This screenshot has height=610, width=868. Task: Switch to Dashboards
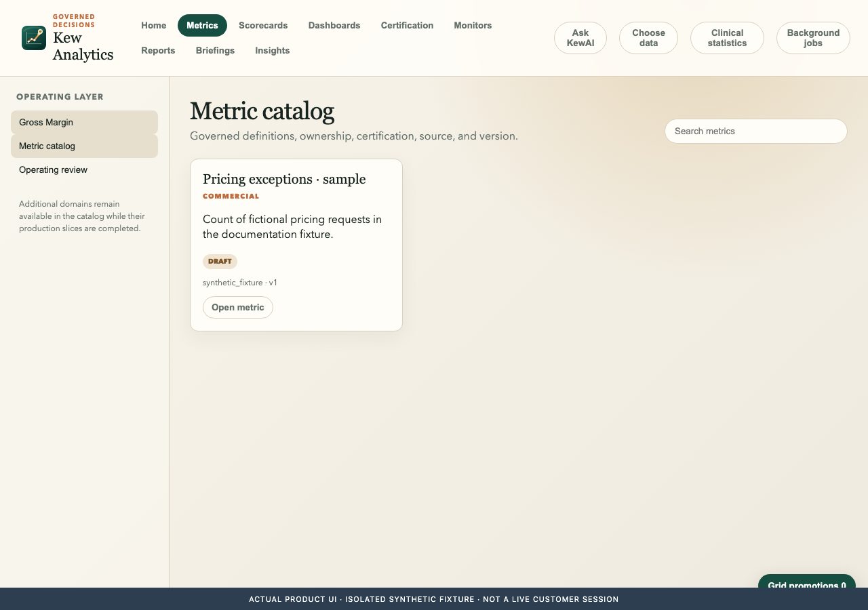[334, 25]
